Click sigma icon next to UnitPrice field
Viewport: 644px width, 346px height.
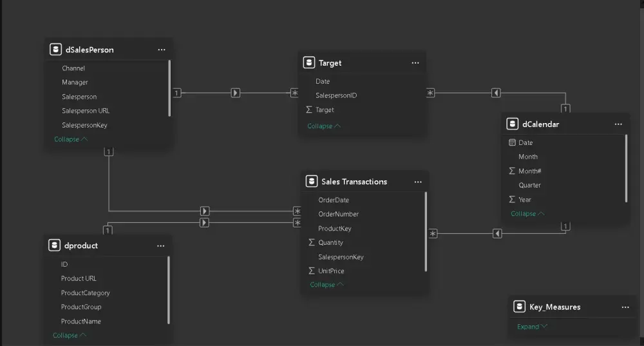pos(311,271)
